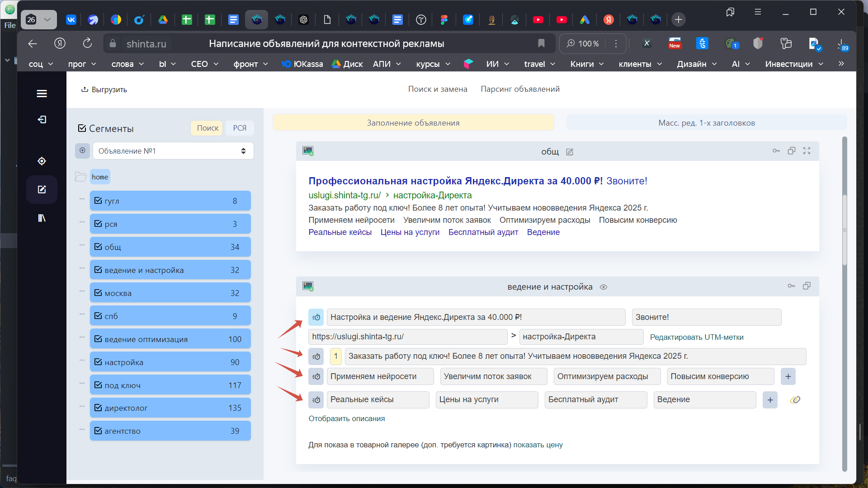Click the add-segment plus circle icon
This screenshot has width=868, height=488.
pos(82,150)
